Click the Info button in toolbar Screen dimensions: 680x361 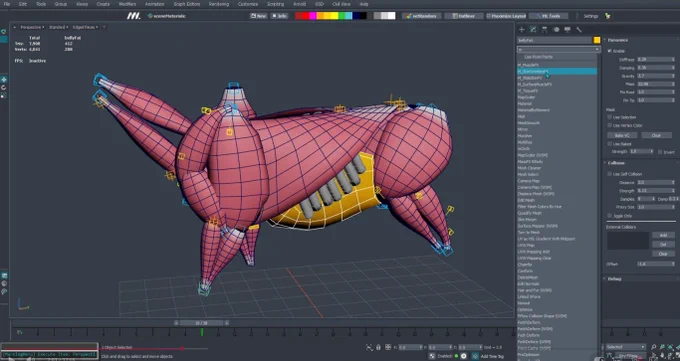point(280,16)
